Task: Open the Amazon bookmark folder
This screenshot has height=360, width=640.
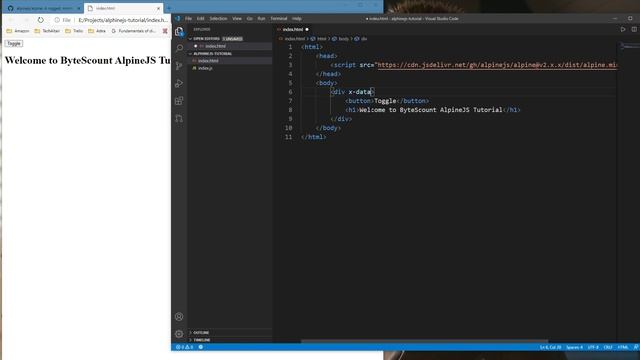Action: pos(18,31)
